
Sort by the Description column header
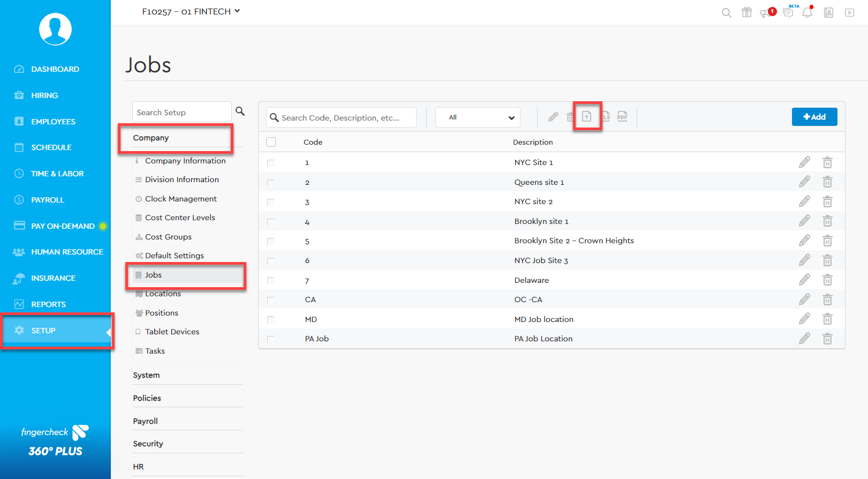click(533, 142)
